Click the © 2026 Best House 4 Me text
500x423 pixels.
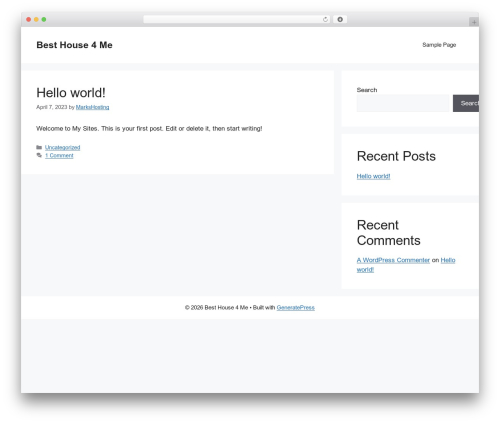(217, 307)
